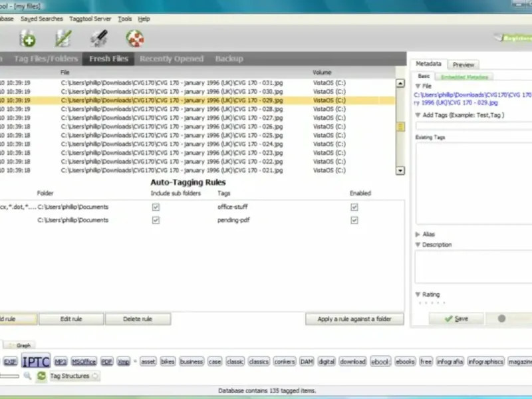The height and width of the screenshot is (399, 532).
Task: Open the blue file path link in Metadata
Action: click(x=473, y=98)
